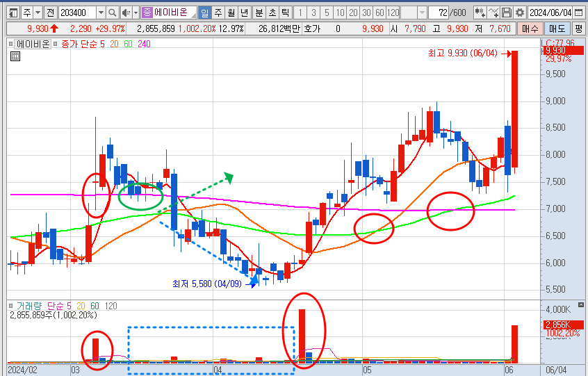This screenshot has height=376, width=588.
Task: Toggle the left side panel icon
Action: click(x=13, y=13)
